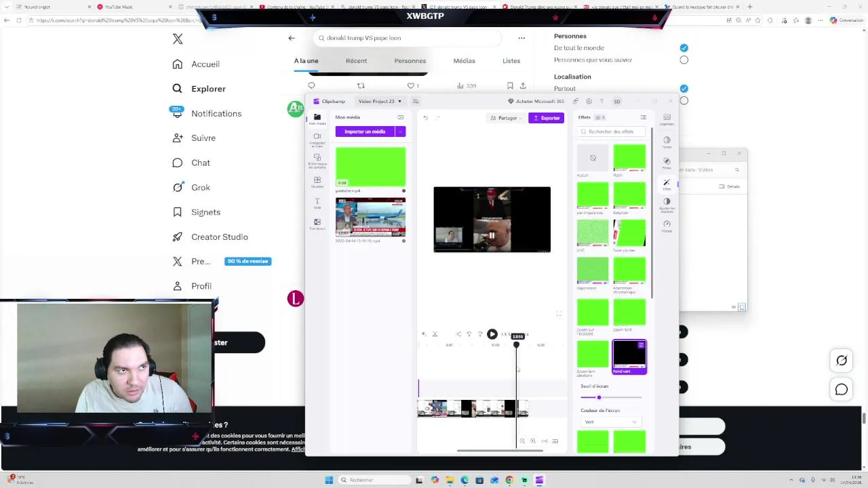The width and height of the screenshot is (868, 488).
Task: Select 'De tout le monde' radio option
Action: (684, 47)
